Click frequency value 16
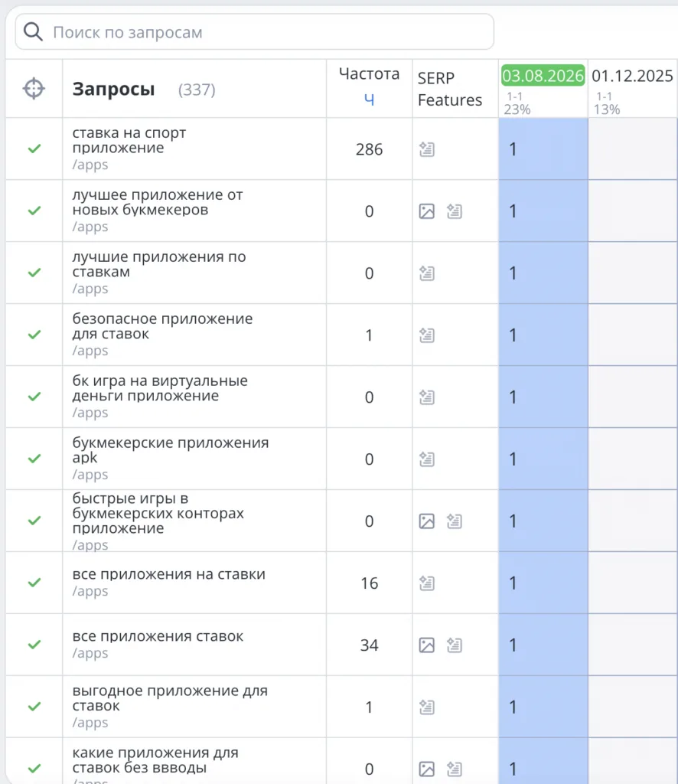This screenshot has width=678, height=784. [370, 583]
